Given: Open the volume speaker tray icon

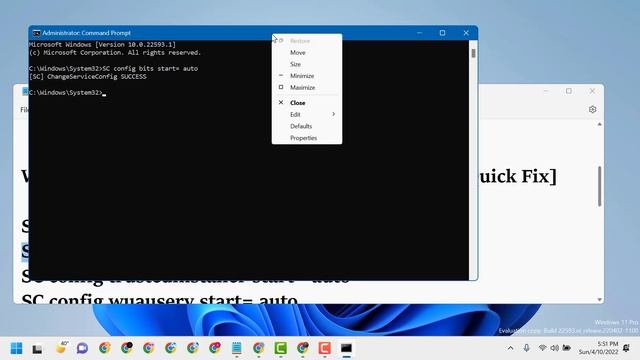Looking at the screenshot, I should [554, 348].
